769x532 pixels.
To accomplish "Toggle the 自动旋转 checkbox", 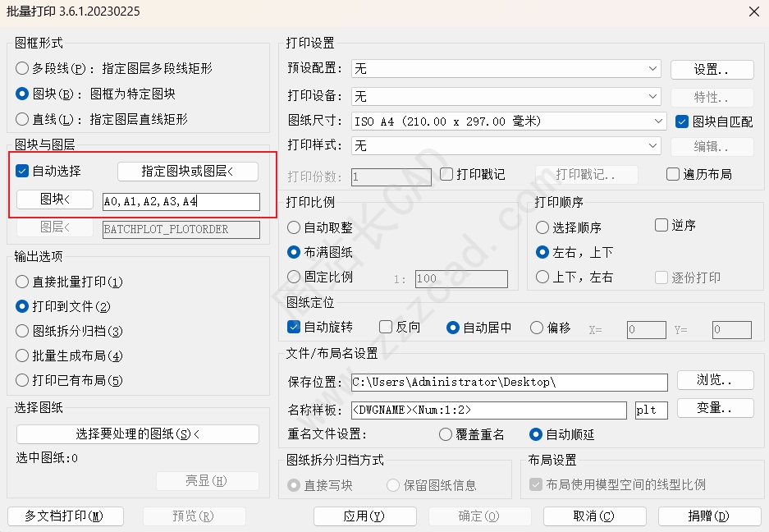I will click(x=293, y=327).
